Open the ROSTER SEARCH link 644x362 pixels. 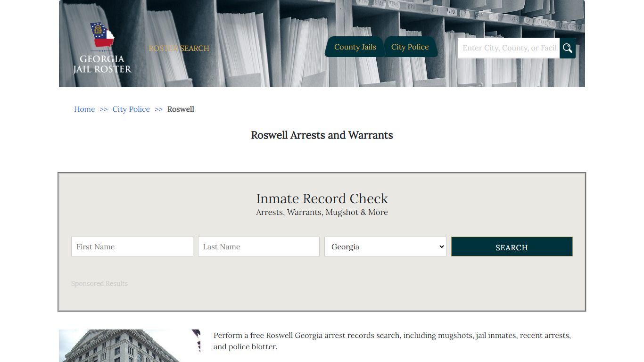[x=179, y=48]
